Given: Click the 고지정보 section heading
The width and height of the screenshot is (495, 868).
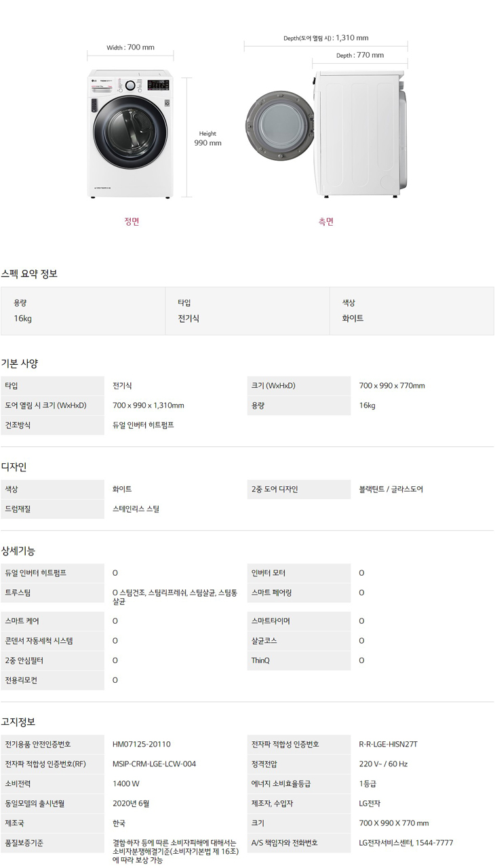Looking at the screenshot, I should (x=18, y=722).
